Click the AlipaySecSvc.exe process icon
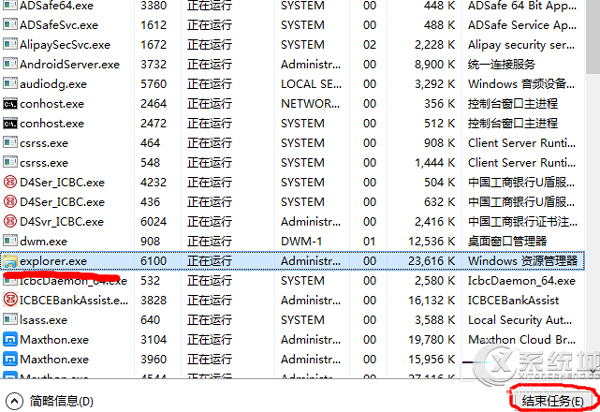600x412 pixels. point(10,44)
